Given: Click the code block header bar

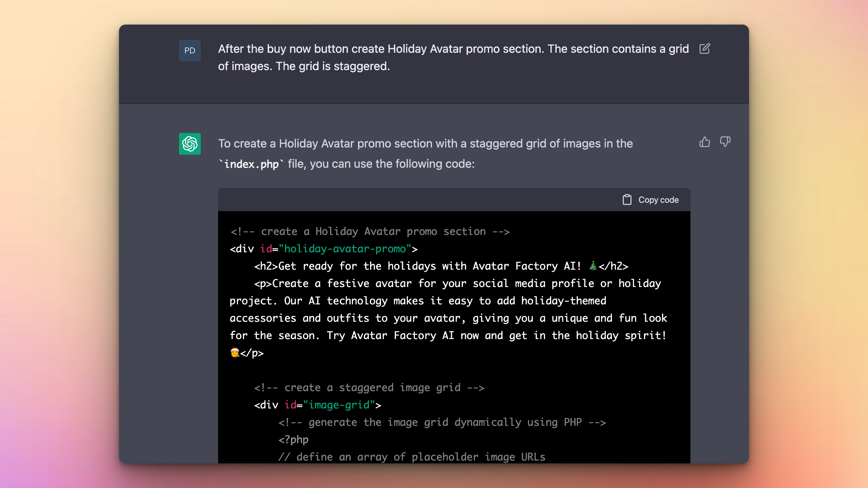Looking at the screenshot, I should [x=416, y=200].
